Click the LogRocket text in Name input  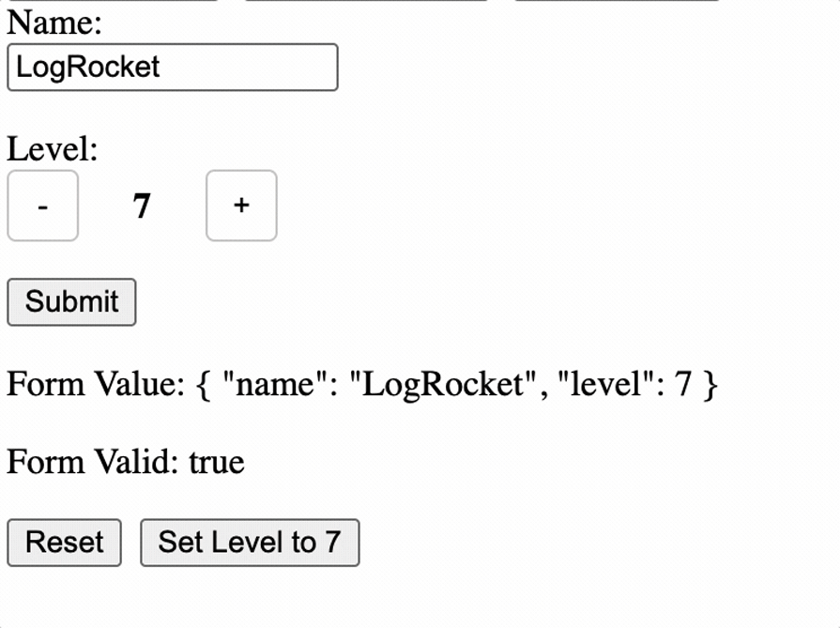tap(88, 68)
